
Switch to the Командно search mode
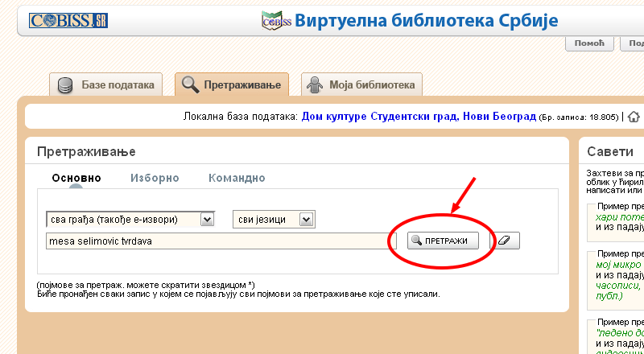(x=237, y=178)
